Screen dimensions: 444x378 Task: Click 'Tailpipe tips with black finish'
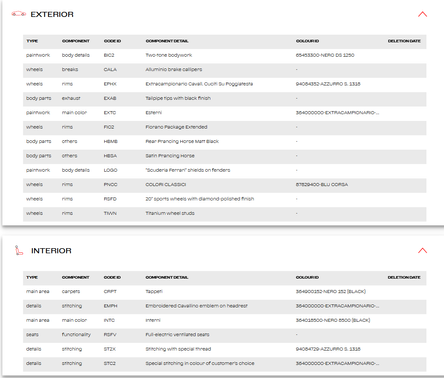[x=178, y=98]
